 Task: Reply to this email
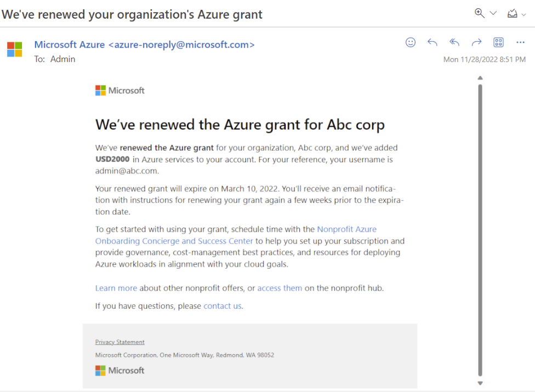pyautogui.click(x=432, y=42)
